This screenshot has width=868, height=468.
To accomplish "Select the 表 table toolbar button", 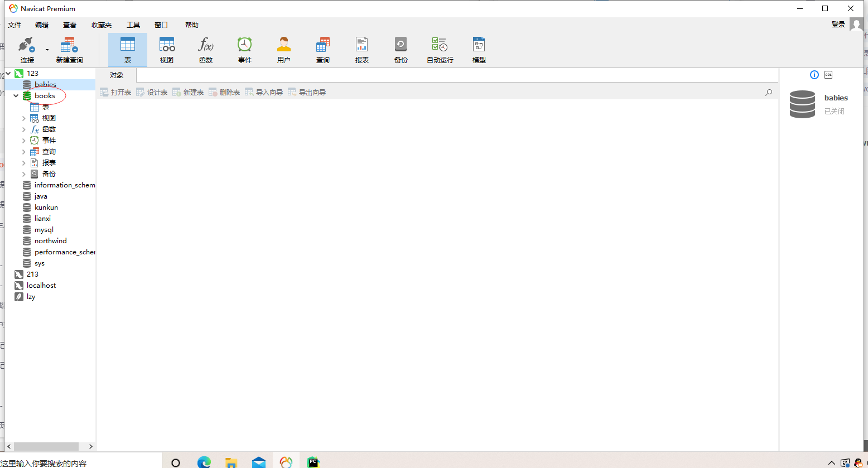I will [x=128, y=50].
